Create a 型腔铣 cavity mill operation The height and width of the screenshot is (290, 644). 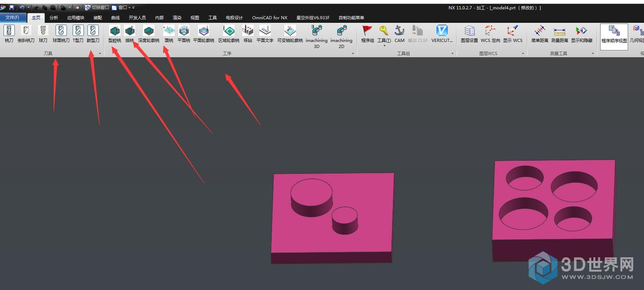115,34
